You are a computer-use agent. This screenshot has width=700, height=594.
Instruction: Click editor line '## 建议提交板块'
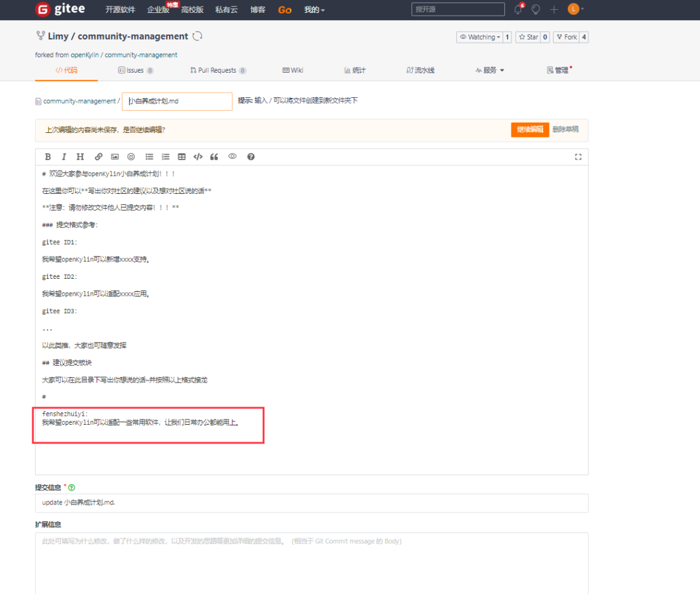tap(67, 362)
